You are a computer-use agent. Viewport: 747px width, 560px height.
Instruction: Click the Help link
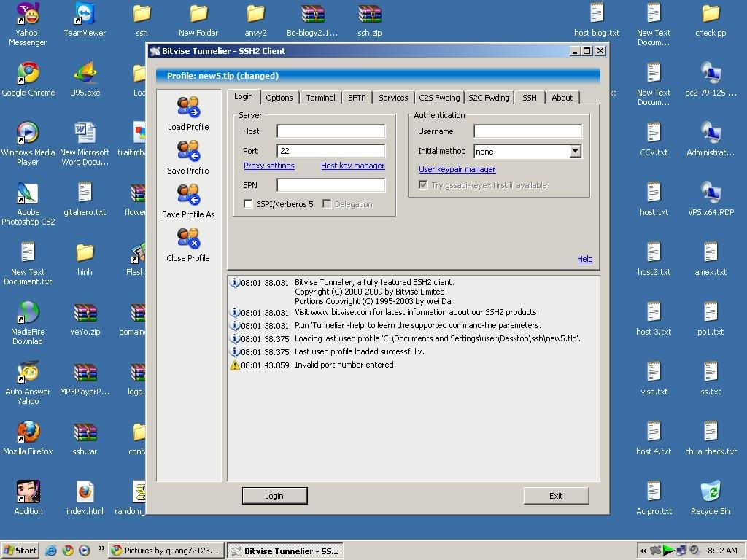tap(584, 259)
